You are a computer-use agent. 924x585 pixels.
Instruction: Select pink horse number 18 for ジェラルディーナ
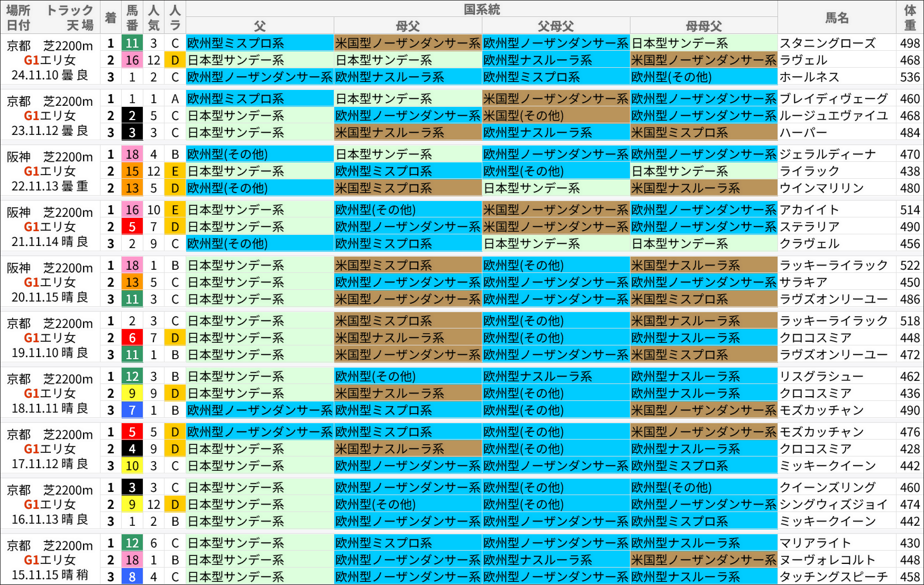coord(132,154)
